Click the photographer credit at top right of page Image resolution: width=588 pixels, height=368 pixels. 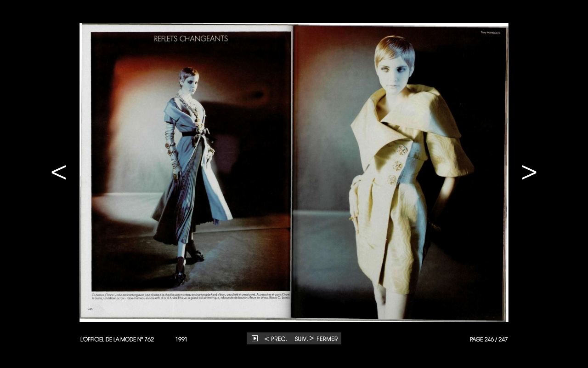pyautogui.click(x=490, y=33)
